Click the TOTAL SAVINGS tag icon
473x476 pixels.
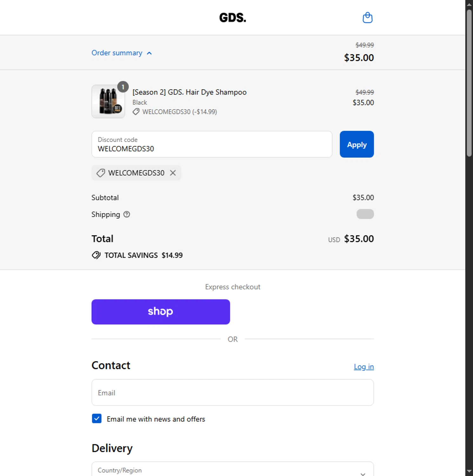point(96,255)
